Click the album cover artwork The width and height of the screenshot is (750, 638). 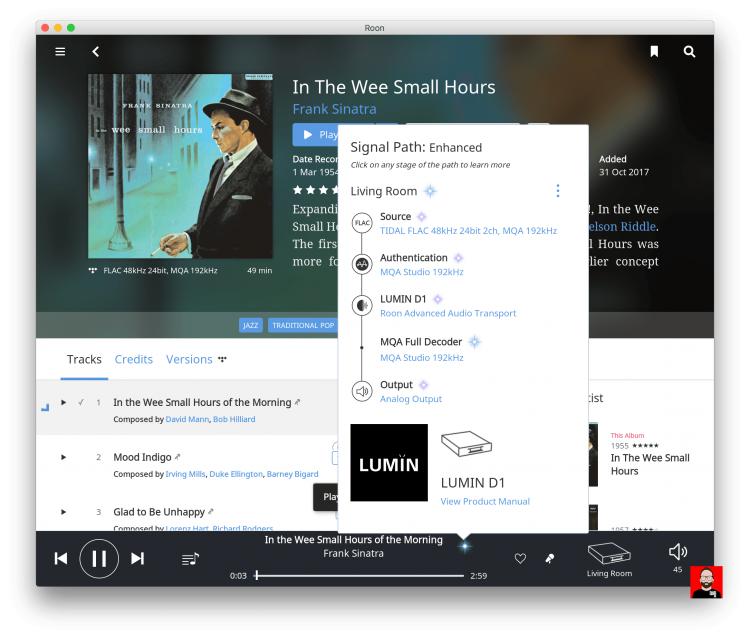(x=180, y=166)
